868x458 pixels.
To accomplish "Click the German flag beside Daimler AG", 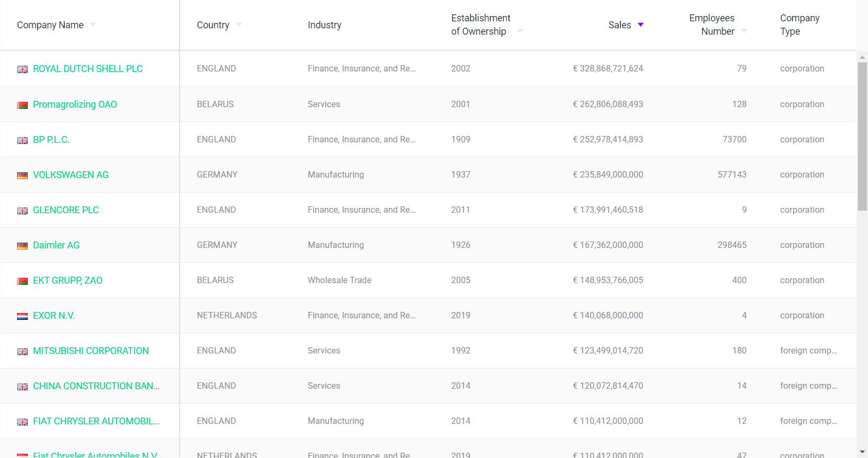I will pyautogui.click(x=22, y=246).
